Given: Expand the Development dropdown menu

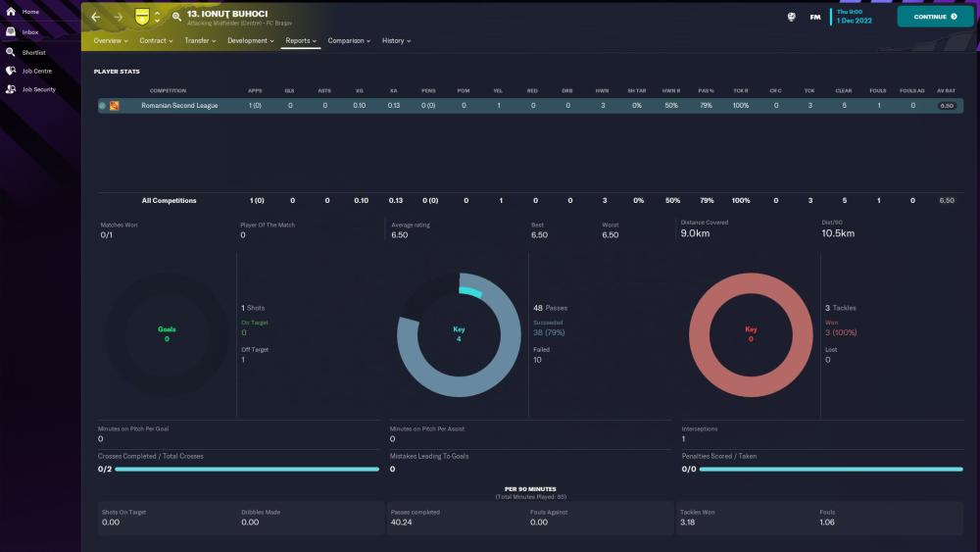Looking at the screenshot, I should (x=251, y=41).
